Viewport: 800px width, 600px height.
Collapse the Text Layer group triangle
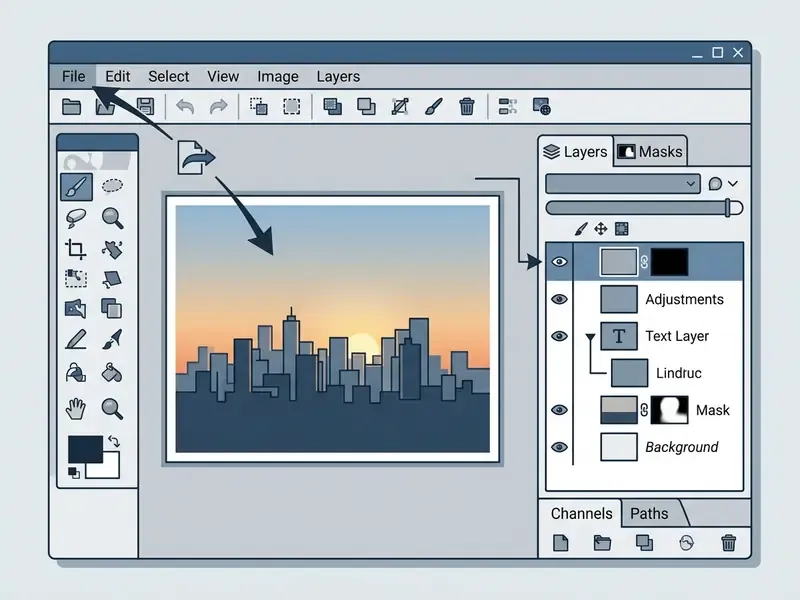click(590, 337)
